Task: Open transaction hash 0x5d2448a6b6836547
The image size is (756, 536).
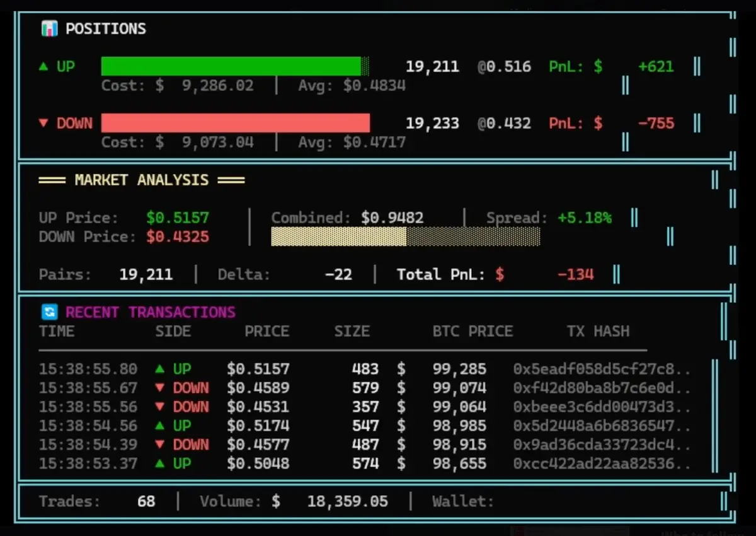Action: pos(602,426)
